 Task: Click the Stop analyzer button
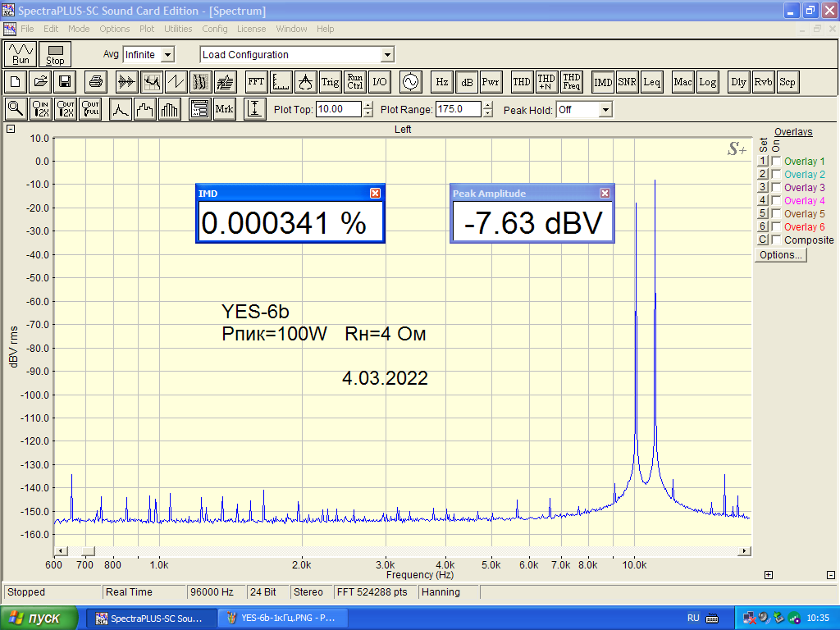pyautogui.click(x=55, y=54)
